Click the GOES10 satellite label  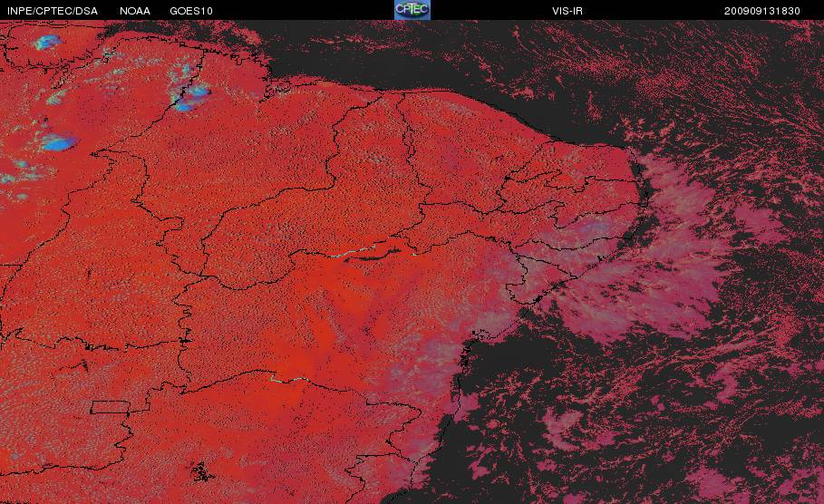coord(191,11)
